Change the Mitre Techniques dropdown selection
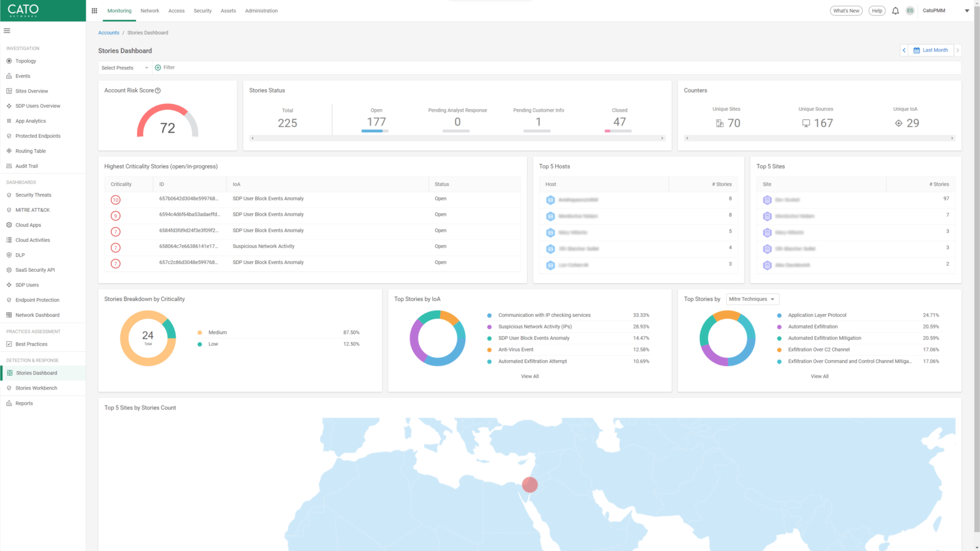This screenshot has width=980, height=551. (x=752, y=298)
